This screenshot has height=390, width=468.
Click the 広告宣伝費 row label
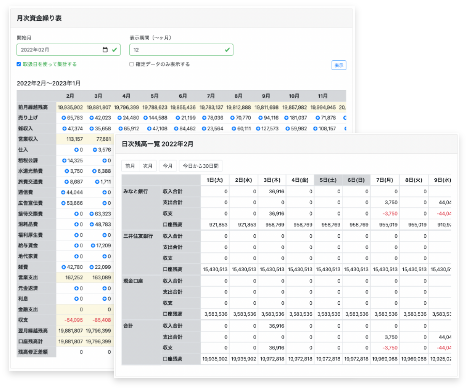pos(30,203)
